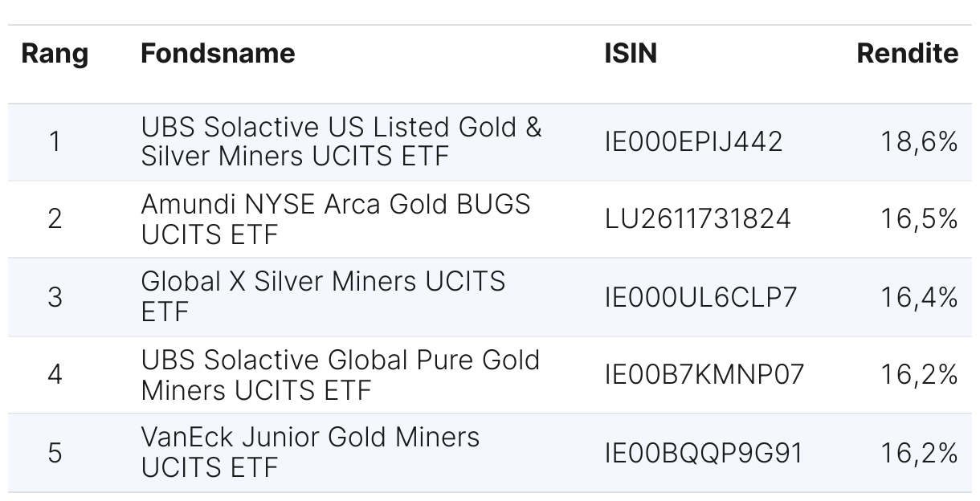
Task: Sort by the Fondsname column header
Action: 218,54
